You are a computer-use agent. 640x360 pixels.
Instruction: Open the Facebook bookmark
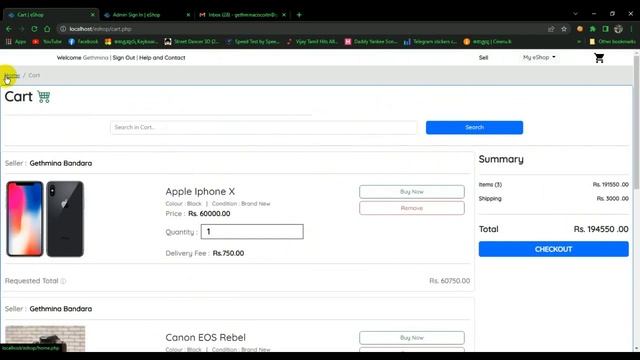[x=83, y=42]
